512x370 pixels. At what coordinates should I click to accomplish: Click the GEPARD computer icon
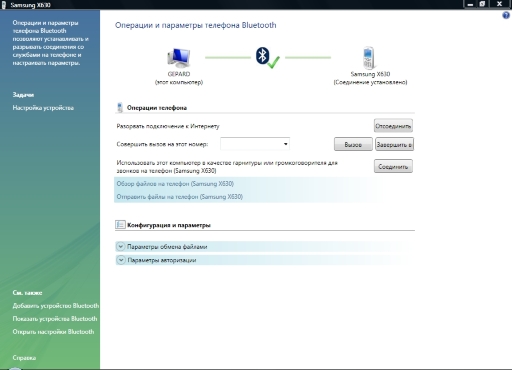[179, 57]
